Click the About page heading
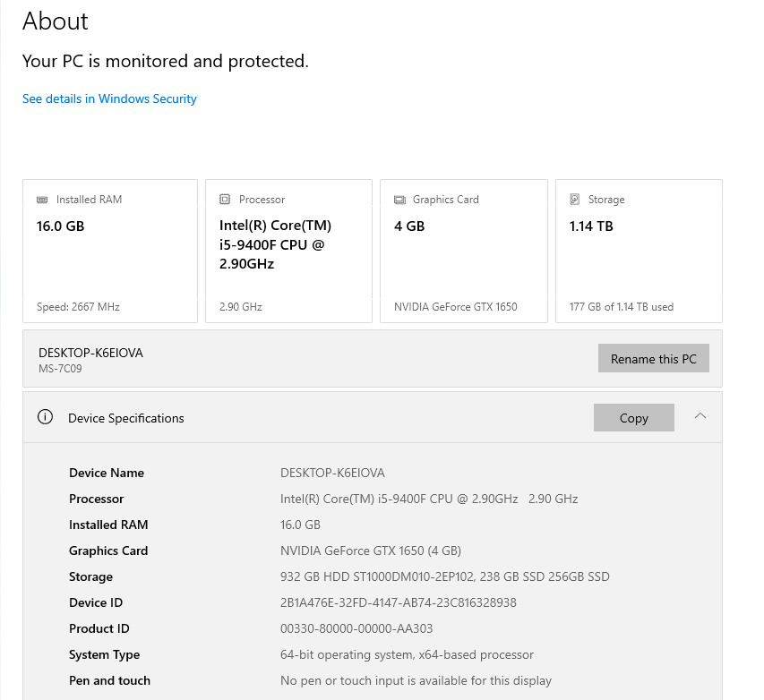The width and height of the screenshot is (764, 700). pyautogui.click(x=56, y=21)
